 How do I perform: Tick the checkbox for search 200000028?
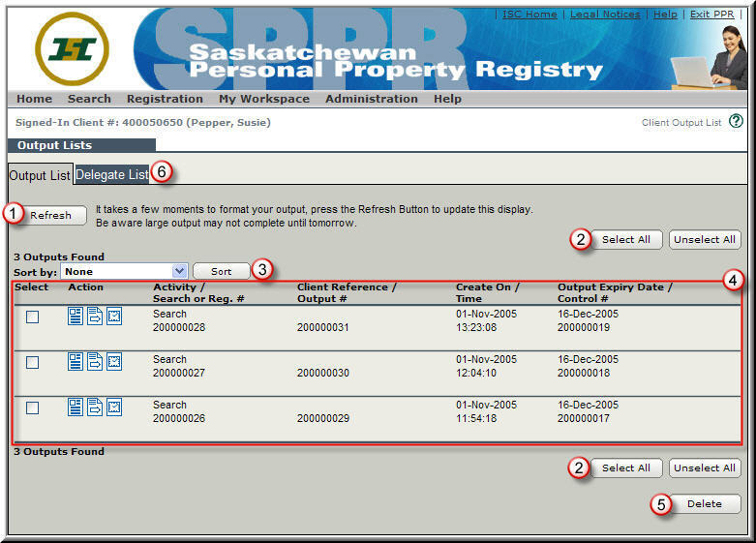point(32,317)
